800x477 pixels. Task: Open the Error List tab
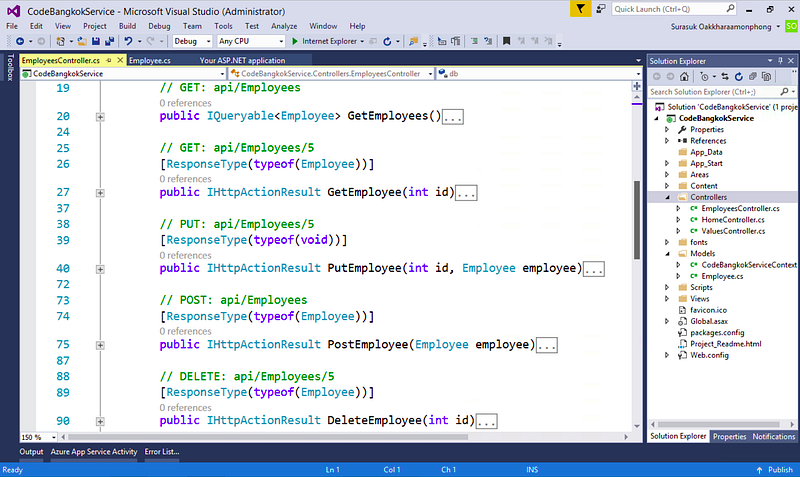point(162,451)
